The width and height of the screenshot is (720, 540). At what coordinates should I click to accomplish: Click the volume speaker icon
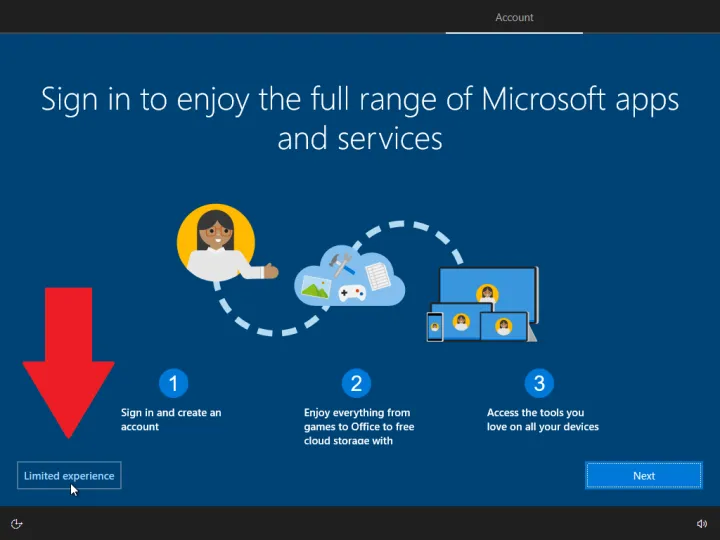(x=701, y=523)
